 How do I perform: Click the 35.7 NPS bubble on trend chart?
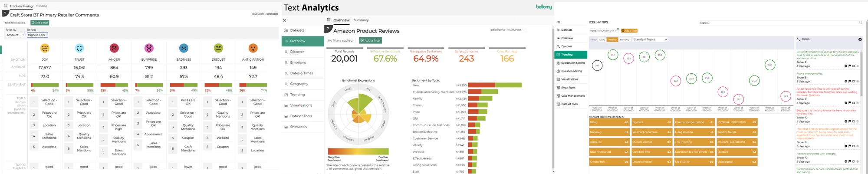tap(613, 55)
